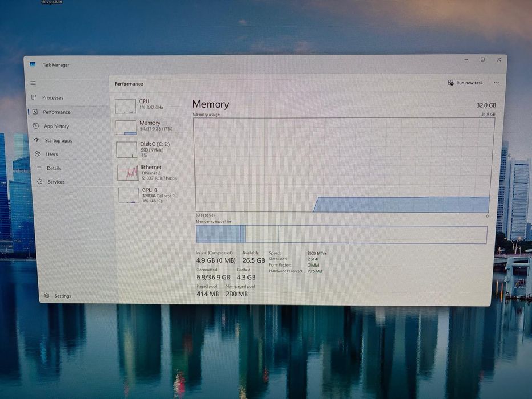Select the Ethernet mini graph thumbnail

(x=128, y=173)
